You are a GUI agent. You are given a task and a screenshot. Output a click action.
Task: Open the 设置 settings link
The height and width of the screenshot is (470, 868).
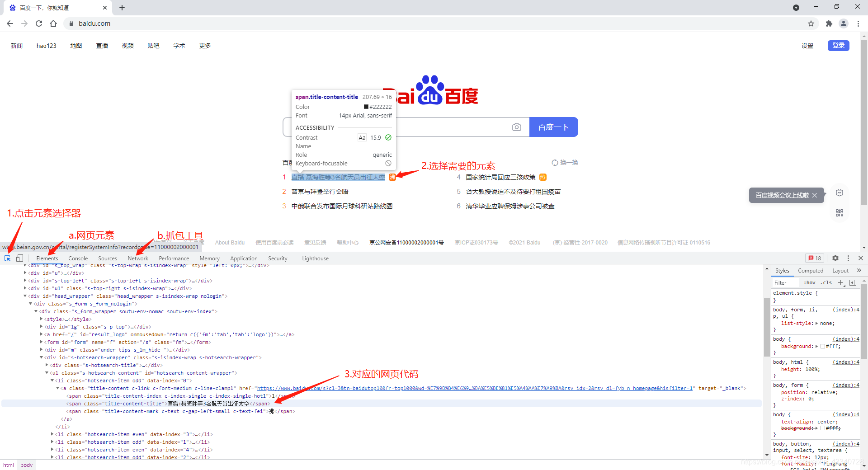point(807,46)
